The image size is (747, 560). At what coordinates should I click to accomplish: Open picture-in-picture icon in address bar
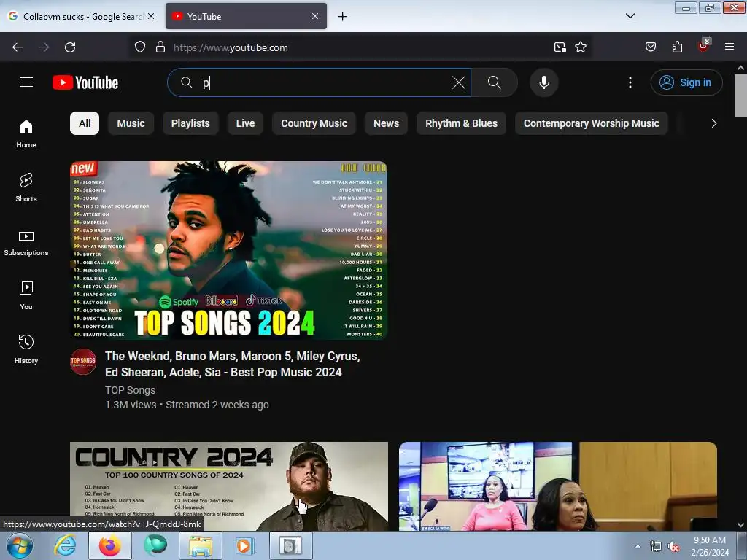tap(560, 47)
